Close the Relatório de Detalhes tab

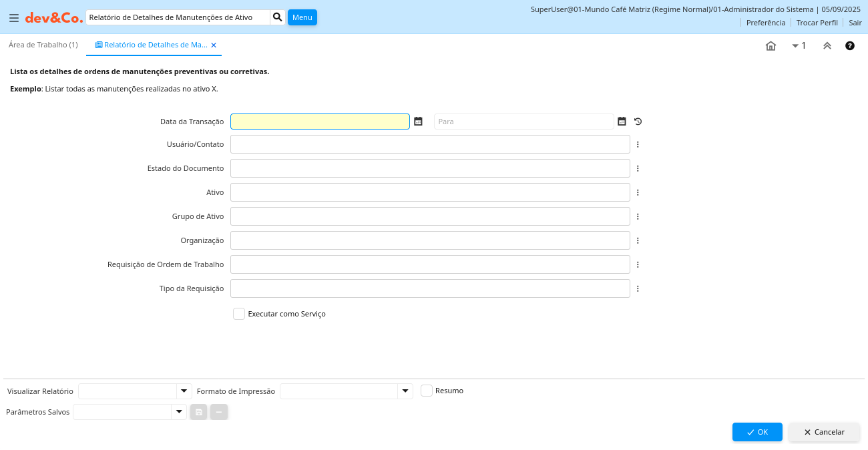click(214, 45)
